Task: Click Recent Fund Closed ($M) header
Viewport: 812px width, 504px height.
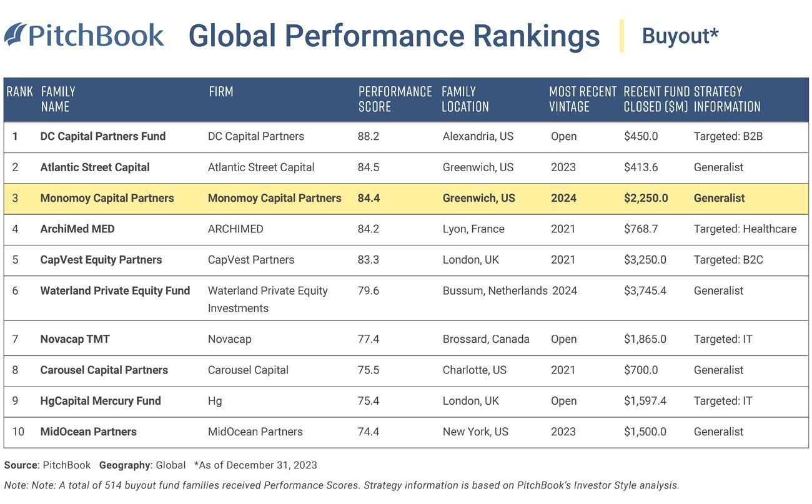Action: (656, 99)
